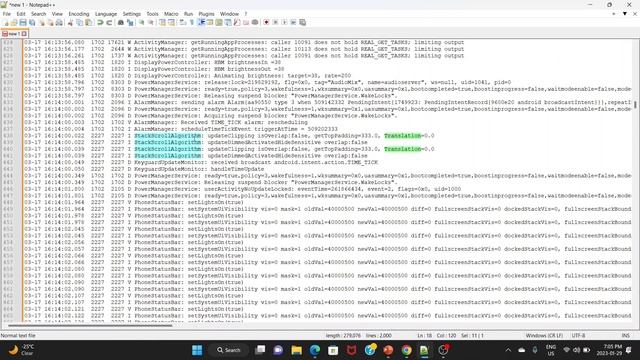
Task: Click the Copy toolbar icon
Action: [x=80, y=22]
